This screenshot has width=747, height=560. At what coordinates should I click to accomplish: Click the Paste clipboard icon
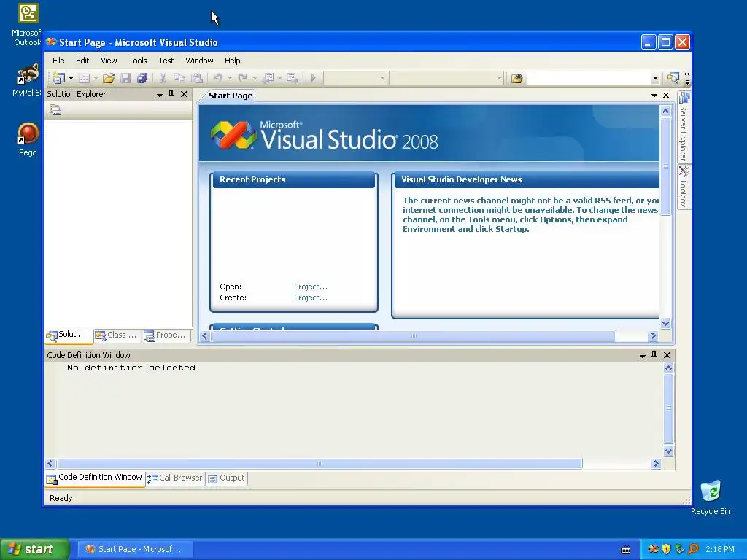point(197,78)
